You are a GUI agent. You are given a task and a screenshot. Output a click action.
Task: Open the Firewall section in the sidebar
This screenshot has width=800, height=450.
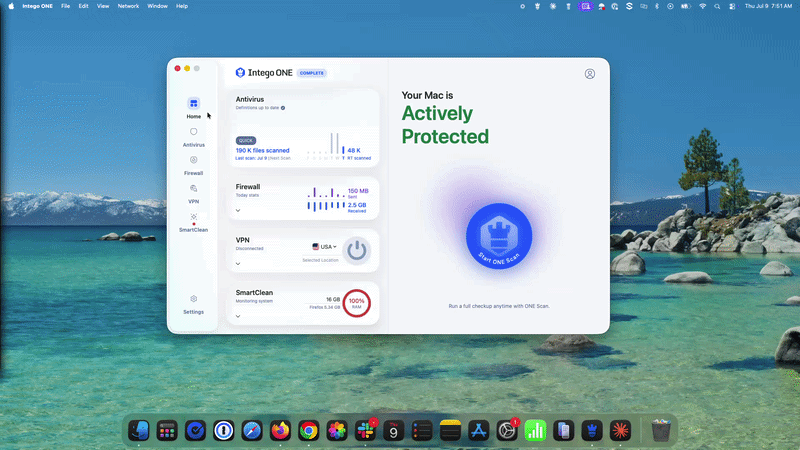[x=193, y=166]
